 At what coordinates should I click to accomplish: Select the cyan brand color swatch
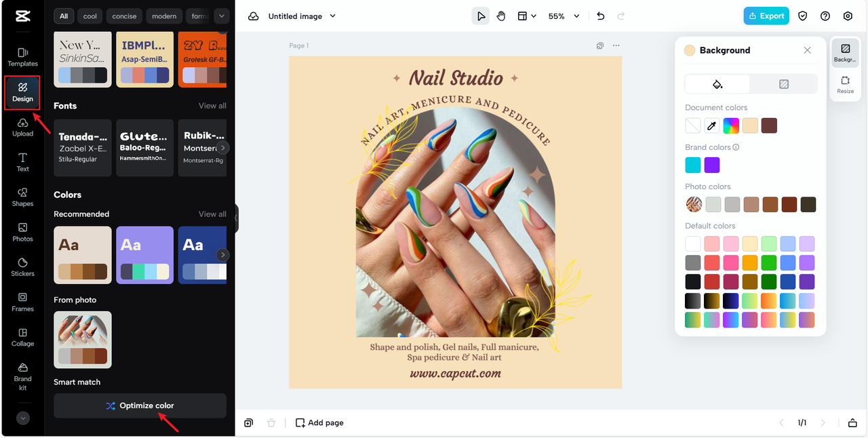click(x=693, y=165)
